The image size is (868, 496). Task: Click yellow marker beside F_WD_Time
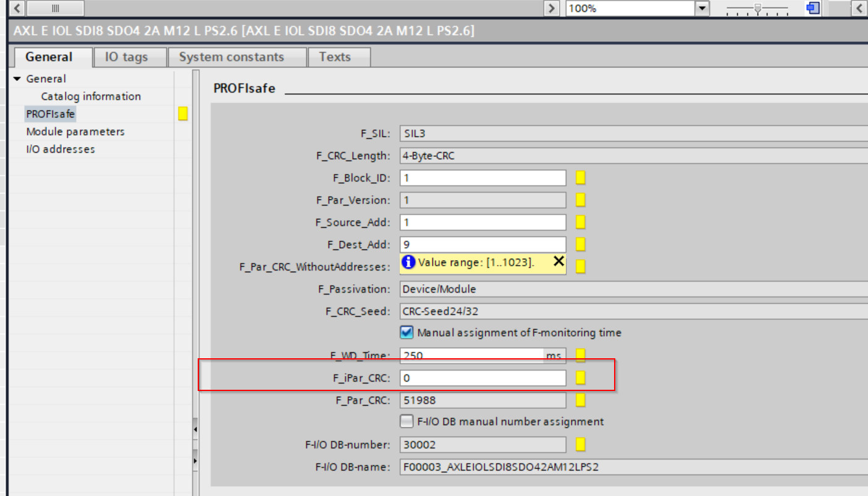[x=581, y=356]
